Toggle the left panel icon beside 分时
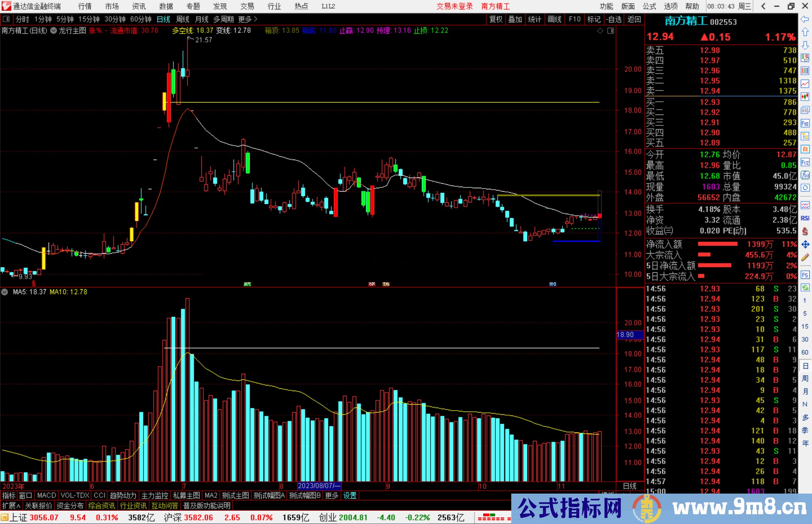 click(x=6, y=19)
